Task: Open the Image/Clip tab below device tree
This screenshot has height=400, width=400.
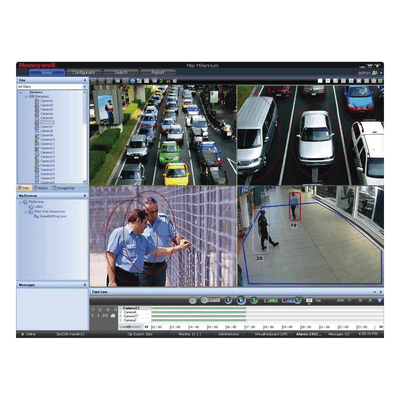Action: (x=63, y=188)
